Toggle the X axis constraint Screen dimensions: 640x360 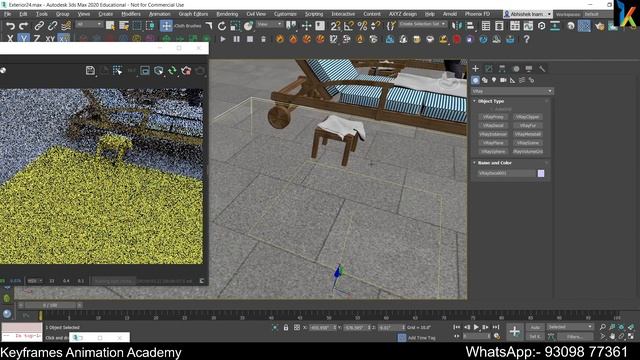coord(10,39)
